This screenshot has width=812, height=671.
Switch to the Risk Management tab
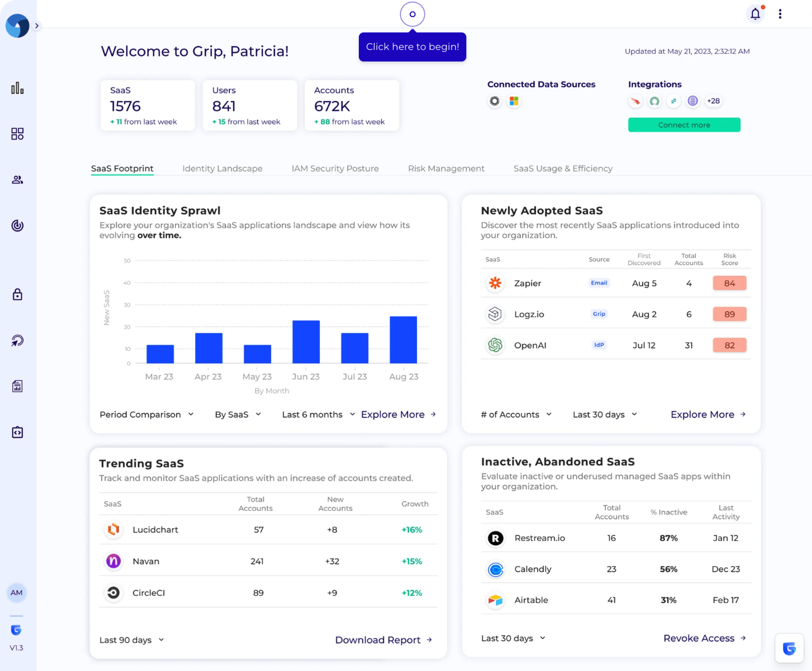tap(446, 169)
